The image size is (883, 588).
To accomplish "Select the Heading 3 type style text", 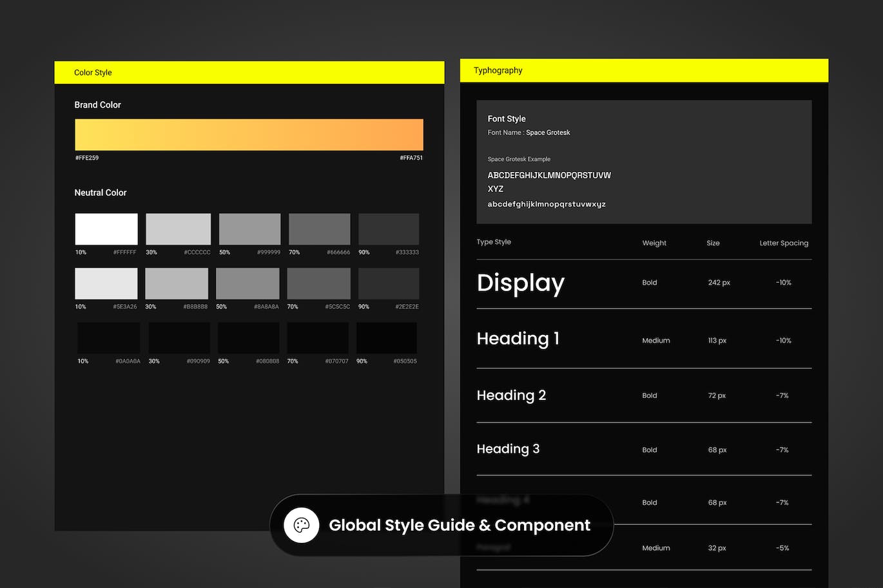I will tap(508, 449).
